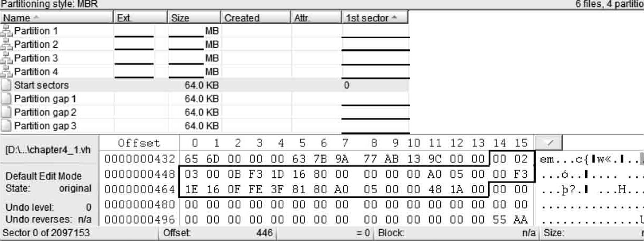Click the Ext. column header
This screenshot has height=241, width=644.
point(141,18)
